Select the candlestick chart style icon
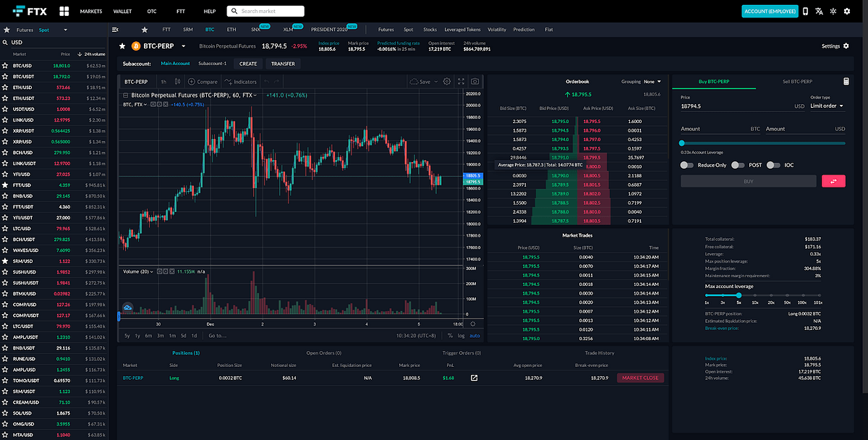This screenshot has width=868, height=440. [x=178, y=82]
